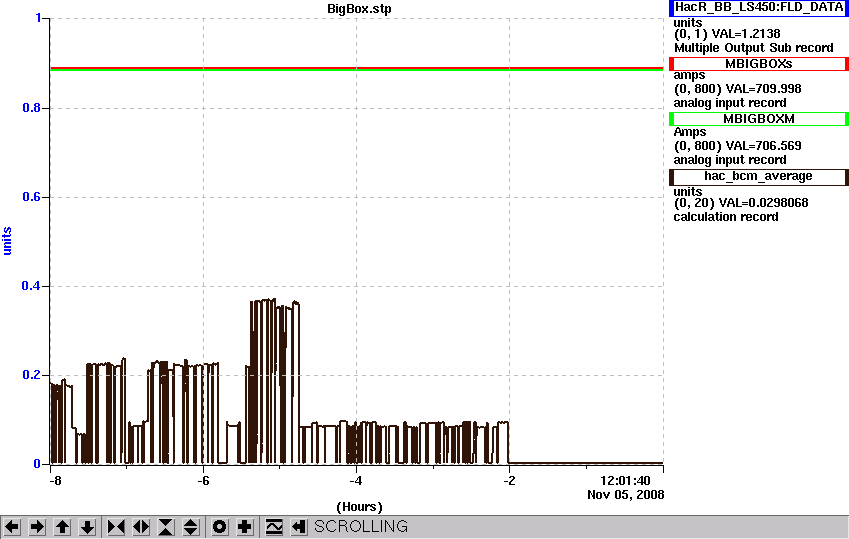Select the HacR_BB_LS450:FLD_DATA legend curve
Image resolution: width=849 pixels, height=539 pixels.
759,8
